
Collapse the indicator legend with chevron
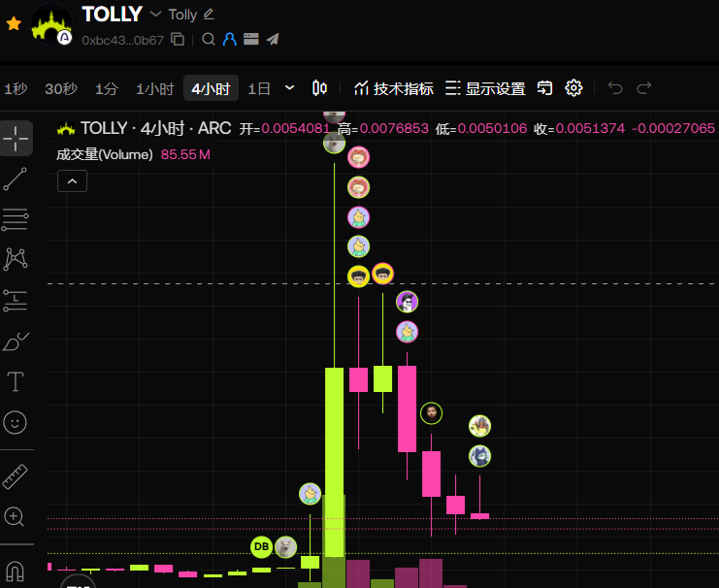click(x=72, y=181)
